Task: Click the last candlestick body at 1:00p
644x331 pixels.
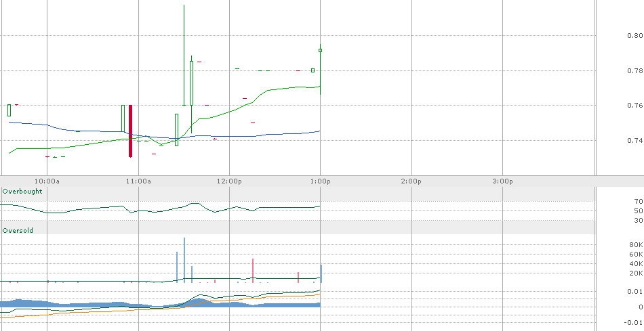Action: click(x=321, y=51)
